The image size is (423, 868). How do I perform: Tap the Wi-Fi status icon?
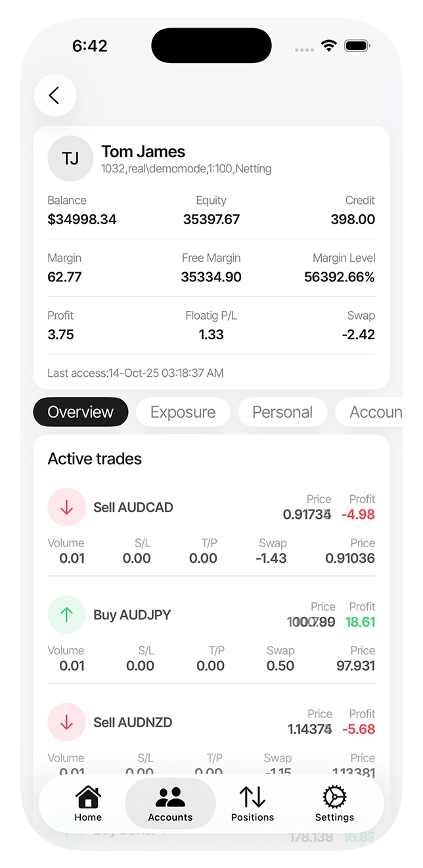pyautogui.click(x=328, y=46)
